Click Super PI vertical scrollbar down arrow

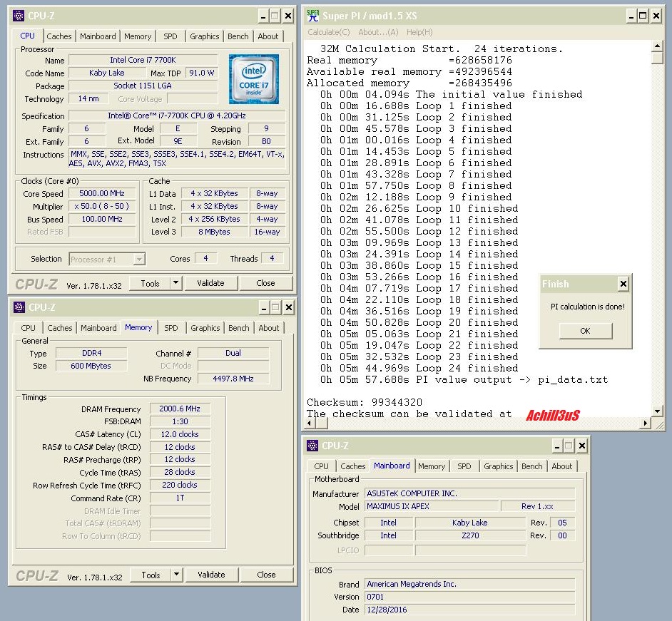click(658, 411)
